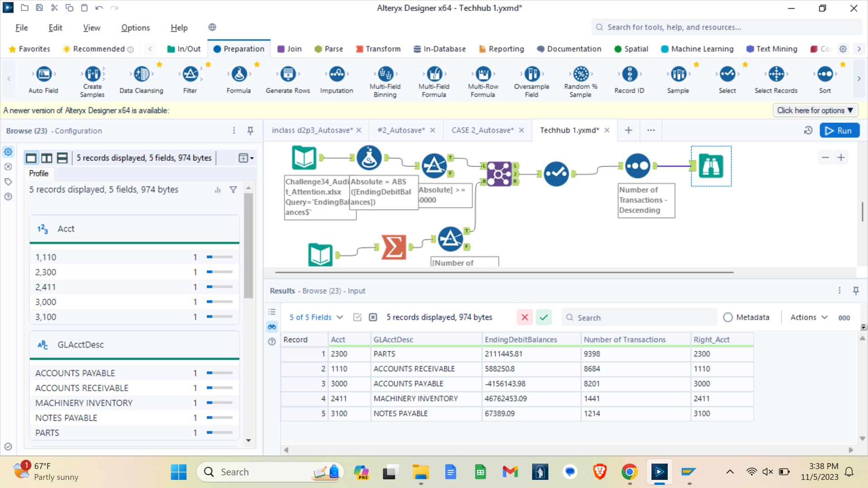Toggle cell viewer check icon in results
Image resolution: width=868 pixels, height=488 pixels.
tap(357, 317)
